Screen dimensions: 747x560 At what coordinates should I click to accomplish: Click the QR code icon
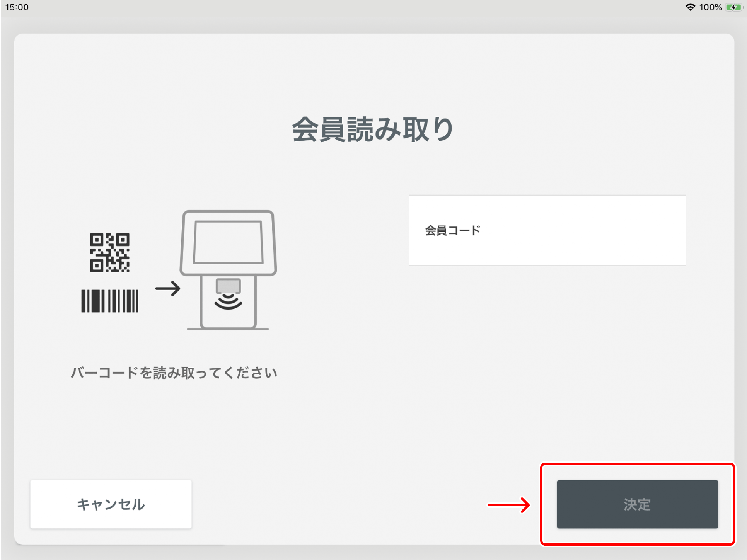point(110,252)
